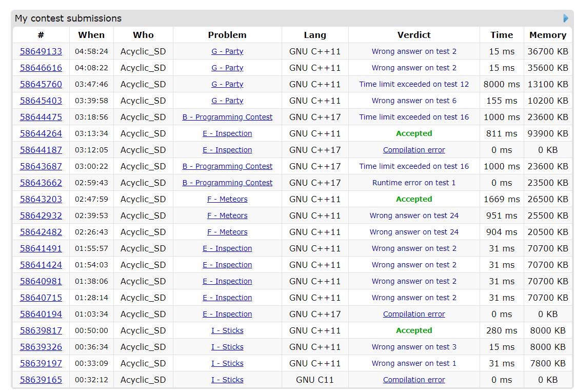Image resolution: width=576 pixels, height=392 pixels.
Task: View Compilation error for GNU C11 submission
Action: [x=414, y=380]
